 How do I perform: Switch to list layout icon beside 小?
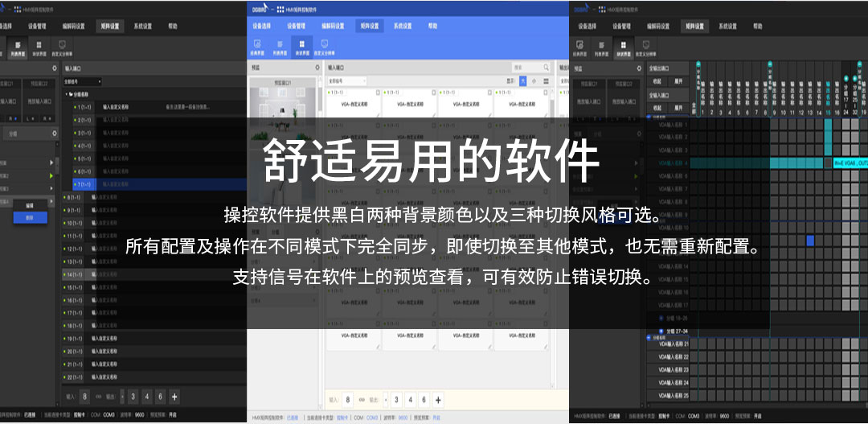click(x=547, y=81)
